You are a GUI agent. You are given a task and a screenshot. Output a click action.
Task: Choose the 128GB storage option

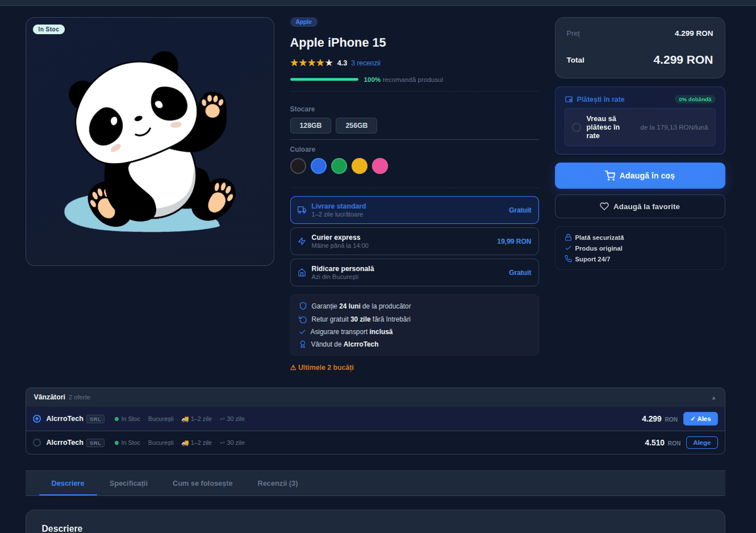(x=311, y=125)
